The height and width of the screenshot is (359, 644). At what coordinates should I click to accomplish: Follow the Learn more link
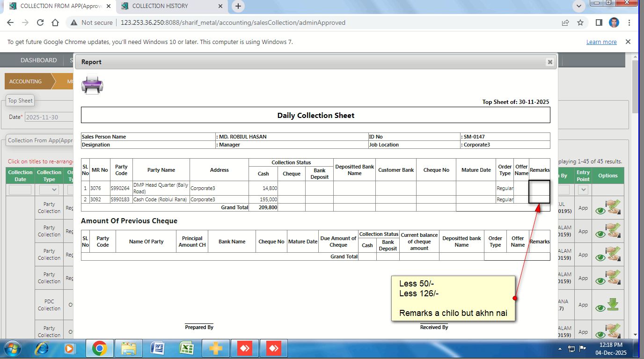[601, 42]
